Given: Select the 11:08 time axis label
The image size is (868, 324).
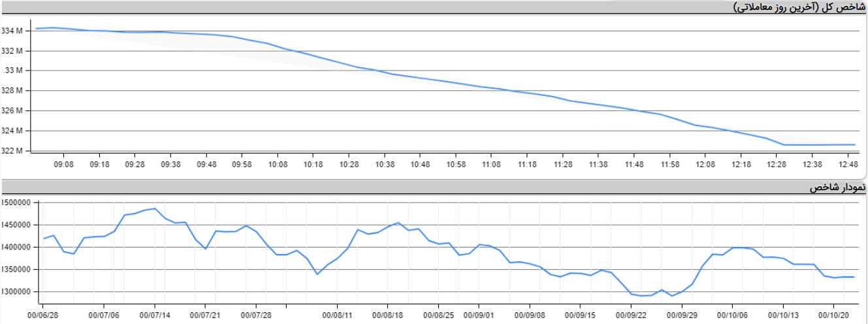Looking at the screenshot, I should pyautogui.click(x=491, y=165).
